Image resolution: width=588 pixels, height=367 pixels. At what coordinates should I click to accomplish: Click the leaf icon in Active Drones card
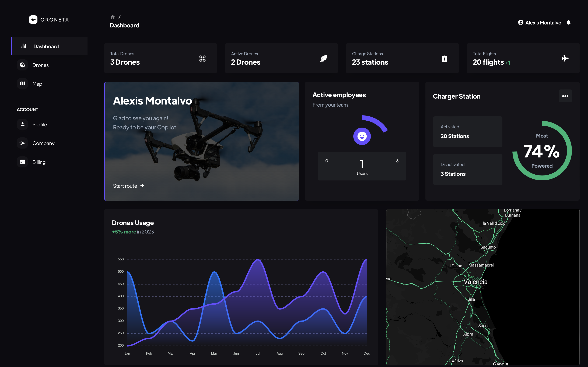(x=323, y=59)
